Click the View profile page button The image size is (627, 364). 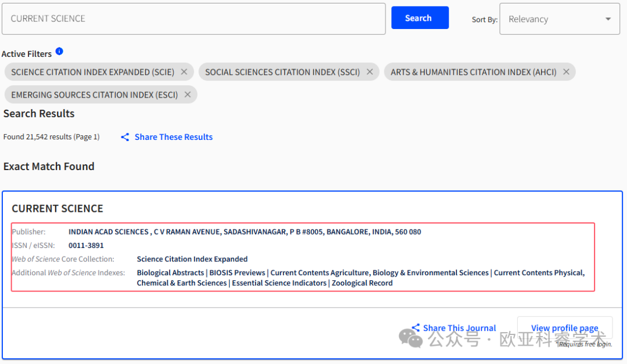[565, 328]
